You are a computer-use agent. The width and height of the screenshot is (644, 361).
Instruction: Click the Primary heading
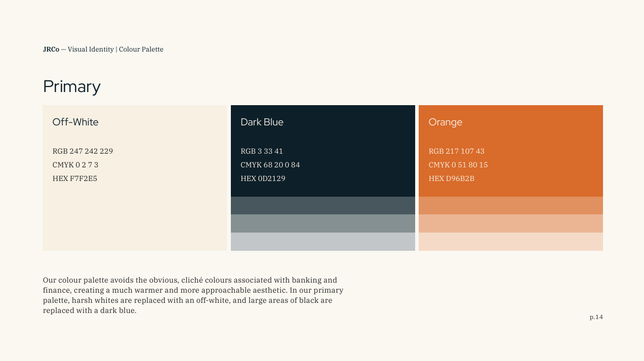click(x=72, y=87)
